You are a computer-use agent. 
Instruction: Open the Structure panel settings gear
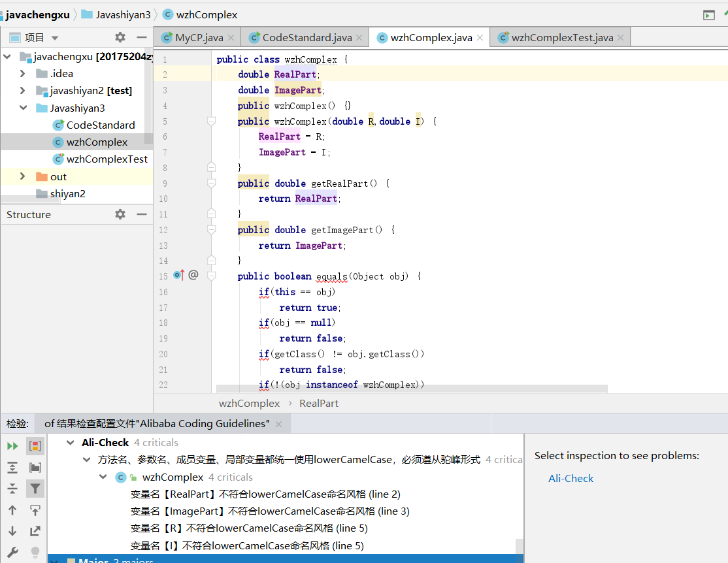point(120,214)
